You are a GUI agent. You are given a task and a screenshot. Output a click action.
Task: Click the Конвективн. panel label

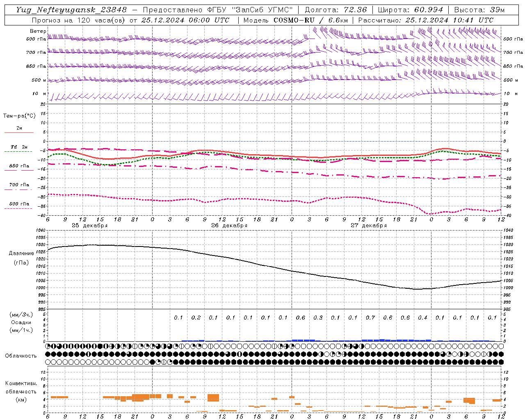coord(21,383)
